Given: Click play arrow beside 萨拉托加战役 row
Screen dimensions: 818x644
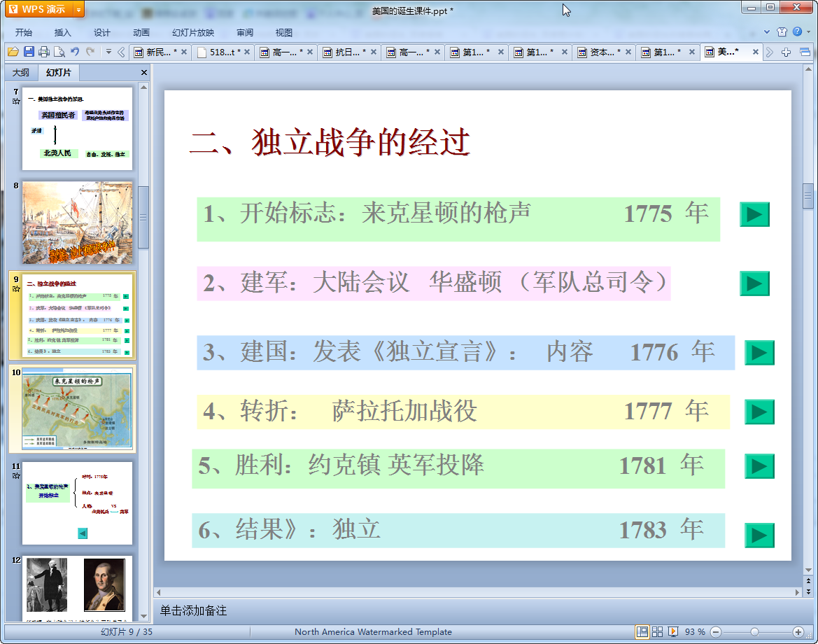Looking at the screenshot, I should point(759,412).
